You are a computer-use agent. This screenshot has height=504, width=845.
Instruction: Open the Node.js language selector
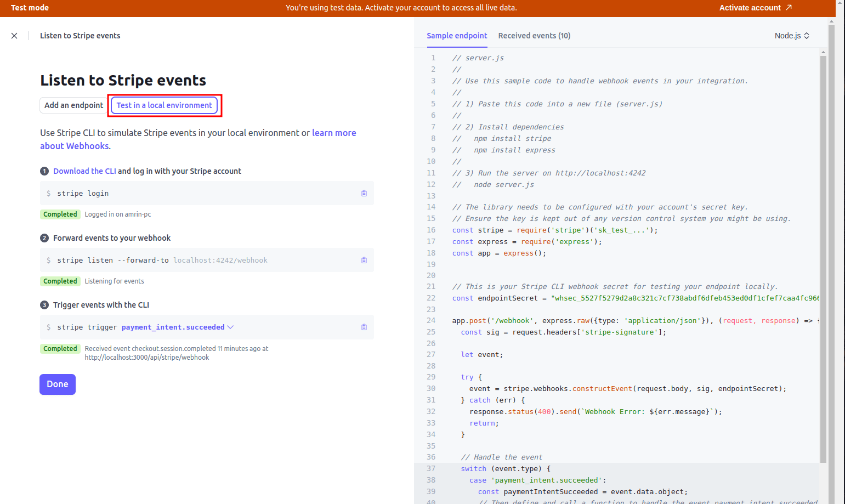[x=791, y=35]
